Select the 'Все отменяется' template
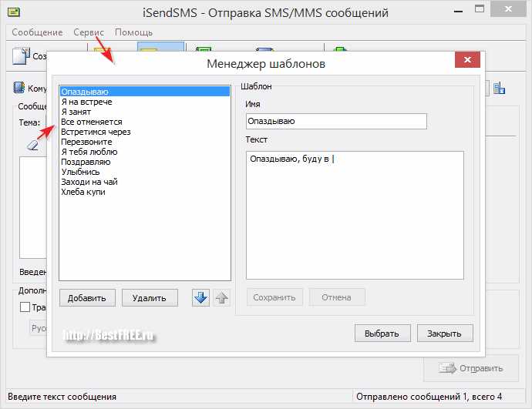 145,122
